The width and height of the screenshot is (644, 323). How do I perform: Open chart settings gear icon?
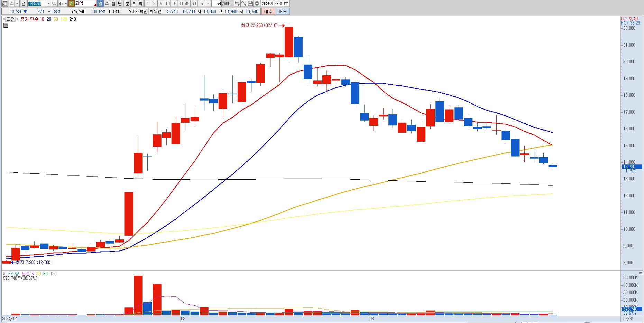(257, 3)
